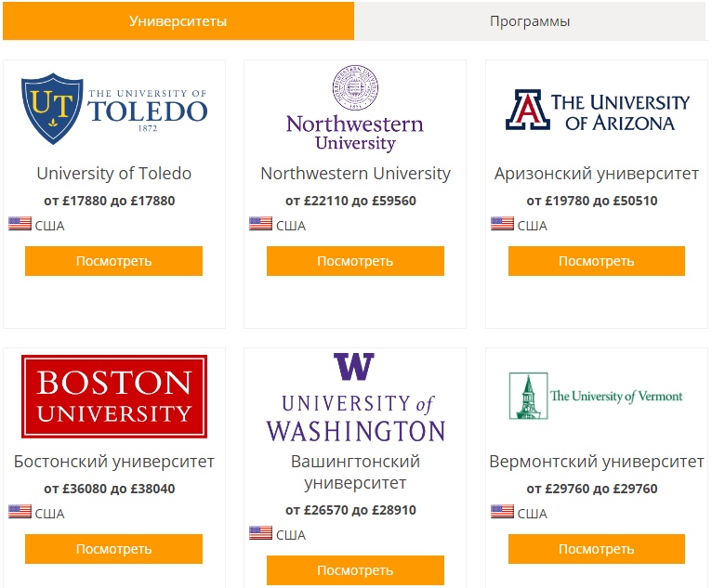Open the Вермонтский университет title link

[597, 462]
